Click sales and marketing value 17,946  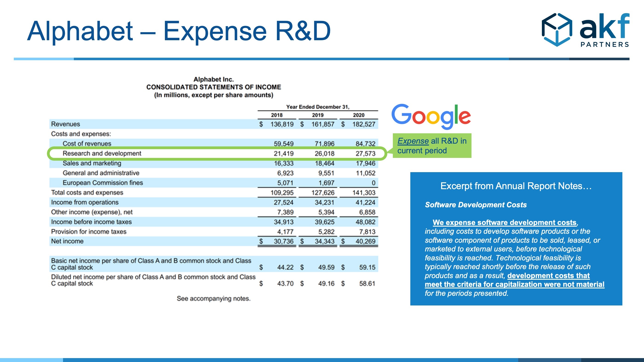(x=365, y=163)
